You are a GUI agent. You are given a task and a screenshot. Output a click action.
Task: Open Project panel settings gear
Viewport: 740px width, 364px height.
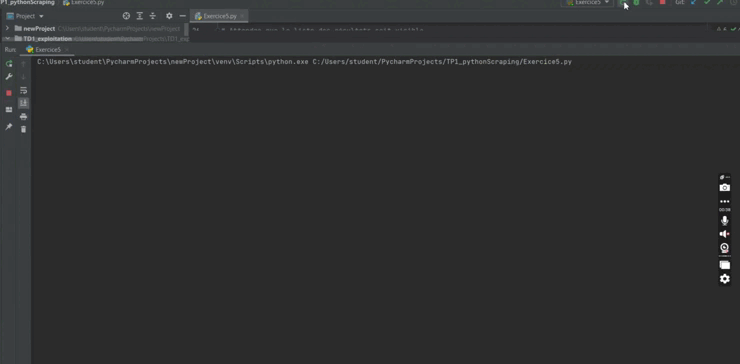(169, 16)
